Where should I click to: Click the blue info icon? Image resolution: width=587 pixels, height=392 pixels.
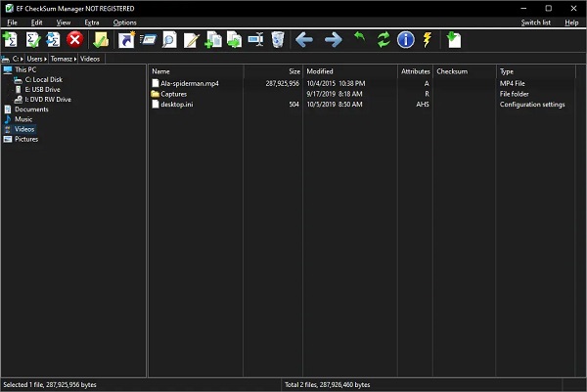[x=406, y=40]
